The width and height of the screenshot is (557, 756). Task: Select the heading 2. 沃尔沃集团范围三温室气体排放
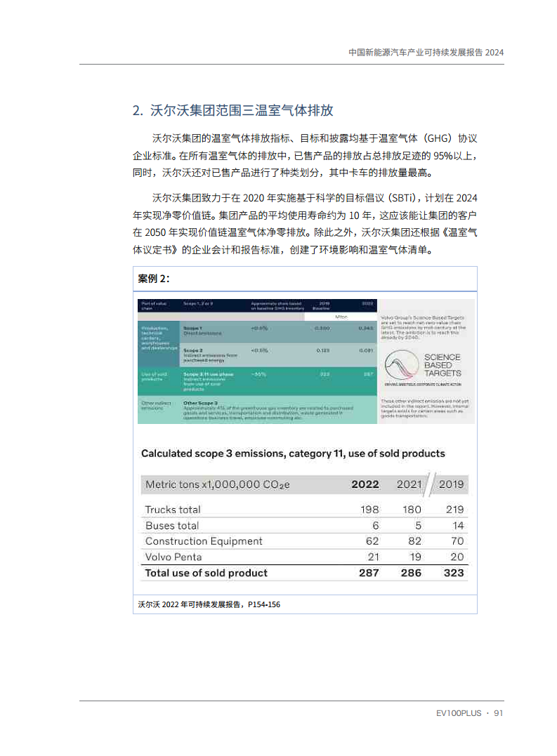[233, 110]
